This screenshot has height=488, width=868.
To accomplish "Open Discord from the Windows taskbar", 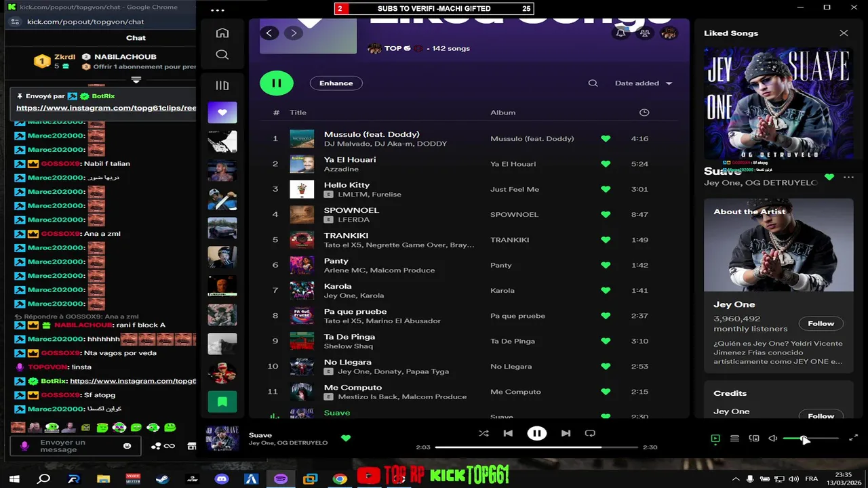I will pyautogui.click(x=222, y=479).
